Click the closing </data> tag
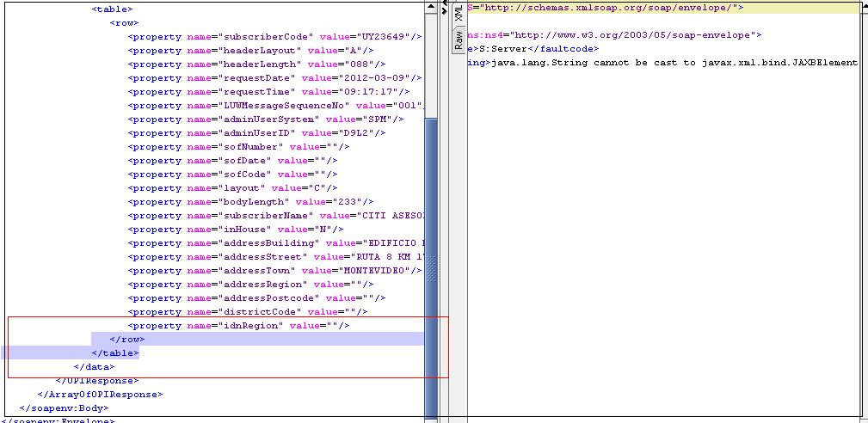Viewport: 868px width, 423px height. click(x=94, y=367)
